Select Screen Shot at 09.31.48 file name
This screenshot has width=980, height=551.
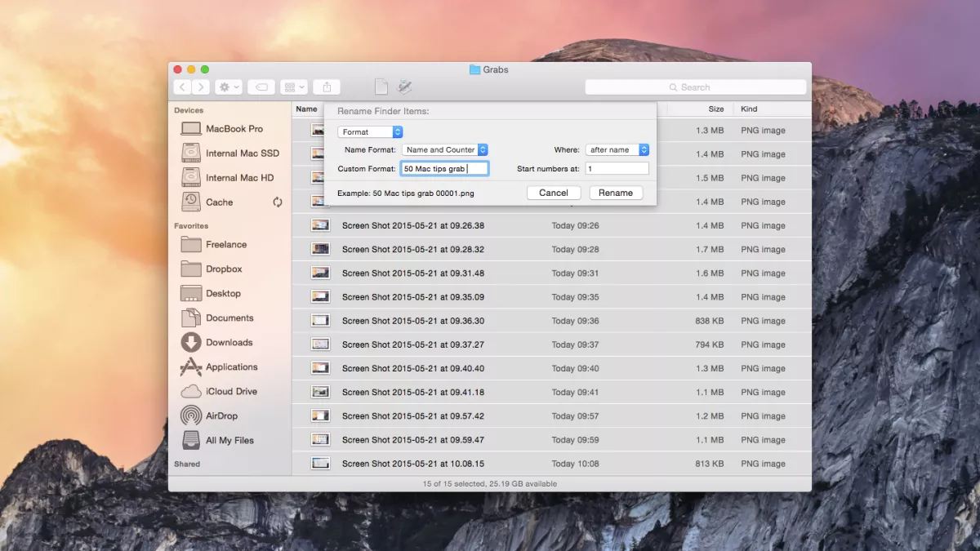click(413, 273)
